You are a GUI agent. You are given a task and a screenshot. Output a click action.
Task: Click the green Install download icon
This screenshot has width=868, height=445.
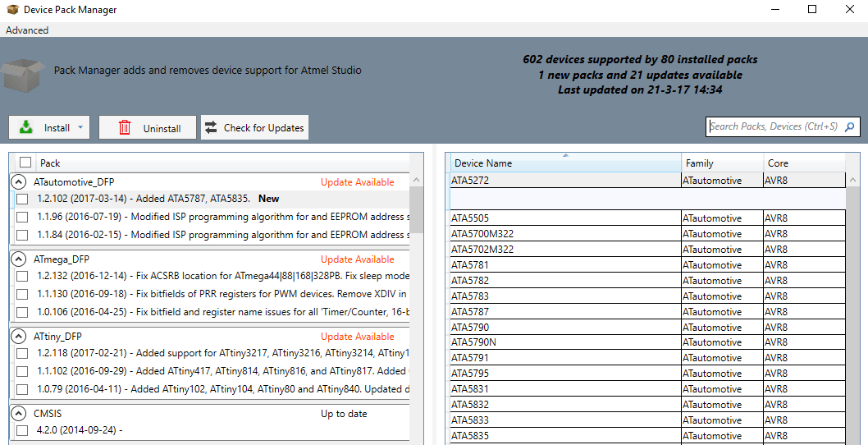tap(25, 127)
